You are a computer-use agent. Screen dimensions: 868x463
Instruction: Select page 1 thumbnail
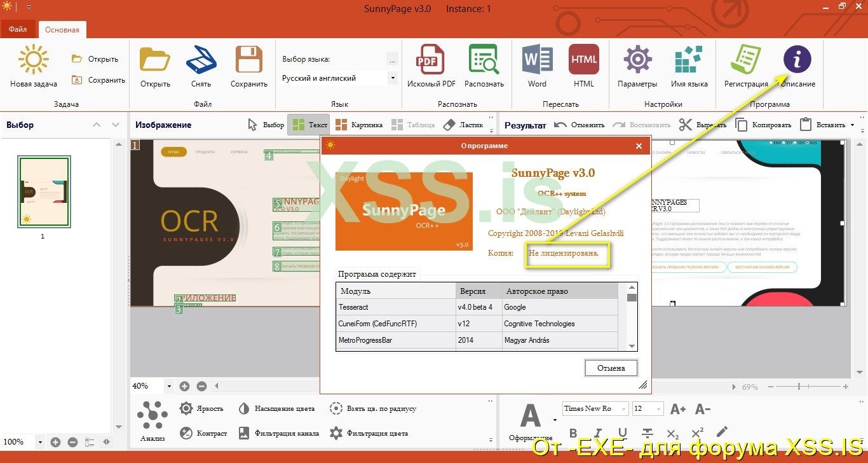(x=44, y=191)
